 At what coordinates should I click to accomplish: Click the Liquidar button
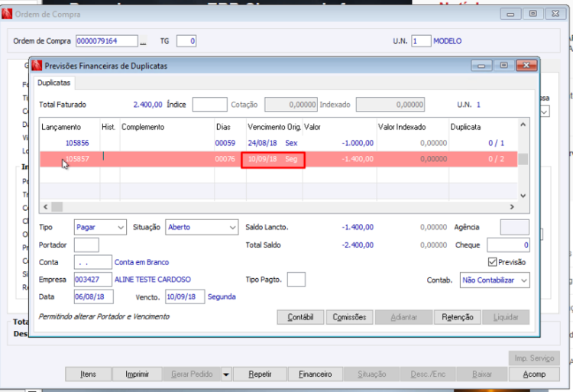click(x=506, y=317)
